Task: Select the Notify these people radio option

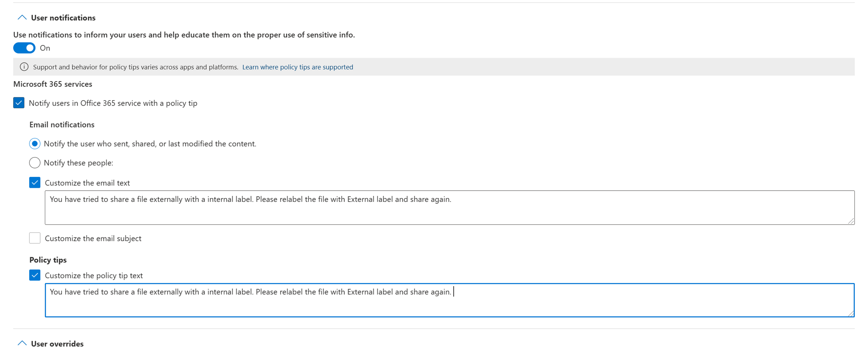Action: (x=35, y=163)
